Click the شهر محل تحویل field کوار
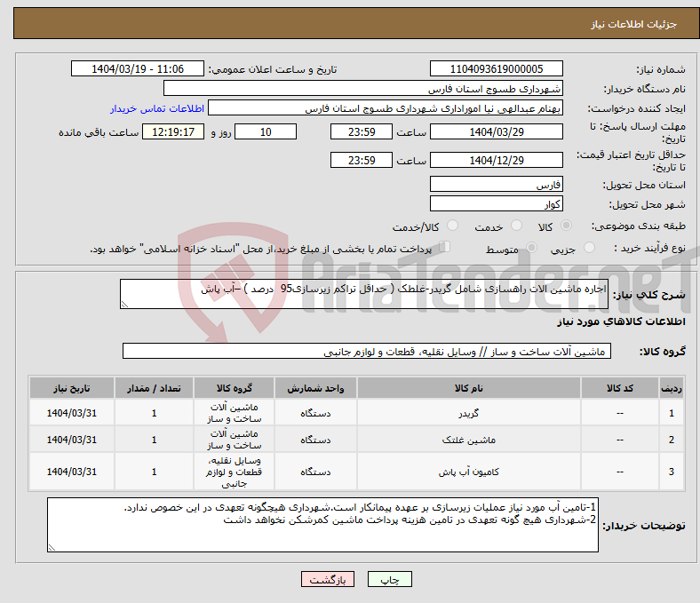Image resolution: width=700 pixels, height=603 pixels. 497,203
